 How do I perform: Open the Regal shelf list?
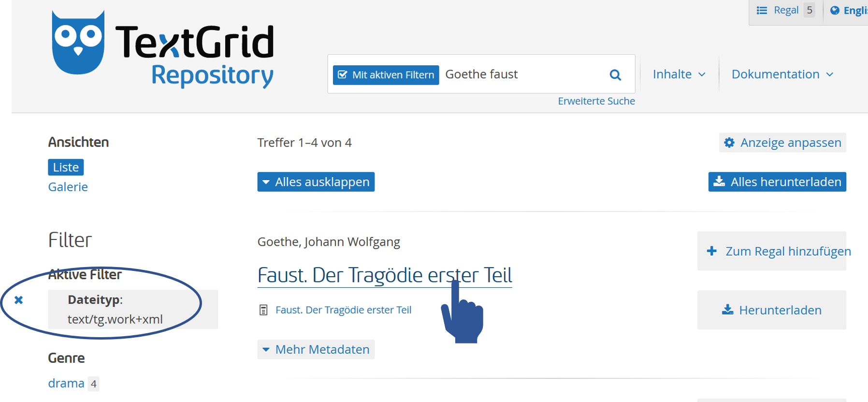(785, 10)
